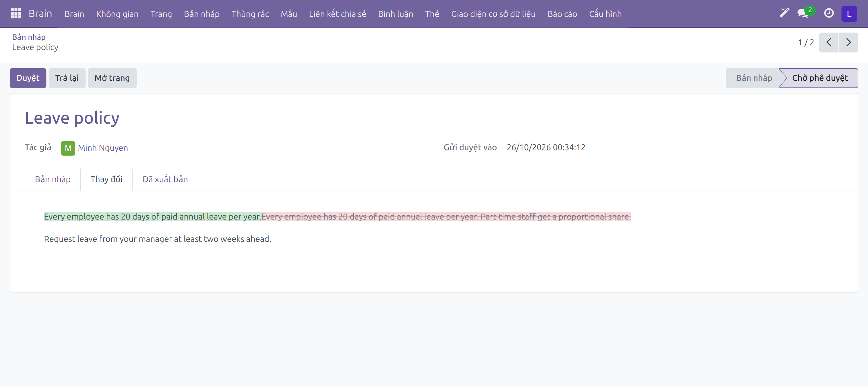
Task: Go to next record arrow
Action: [848, 43]
